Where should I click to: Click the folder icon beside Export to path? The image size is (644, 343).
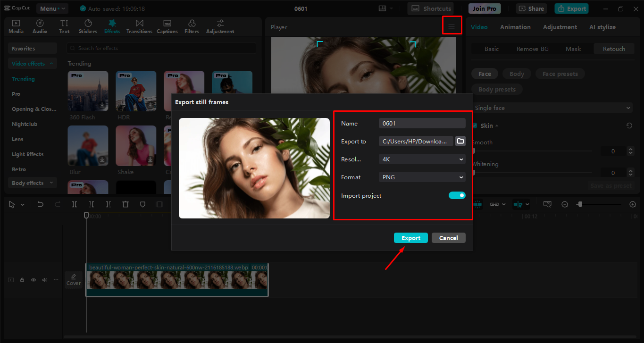pyautogui.click(x=460, y=141)
